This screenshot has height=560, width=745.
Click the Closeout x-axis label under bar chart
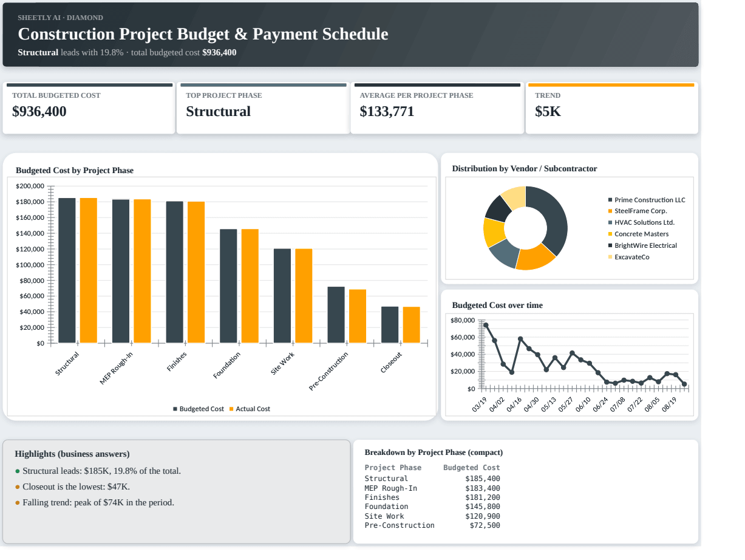[x=392, y=363]
